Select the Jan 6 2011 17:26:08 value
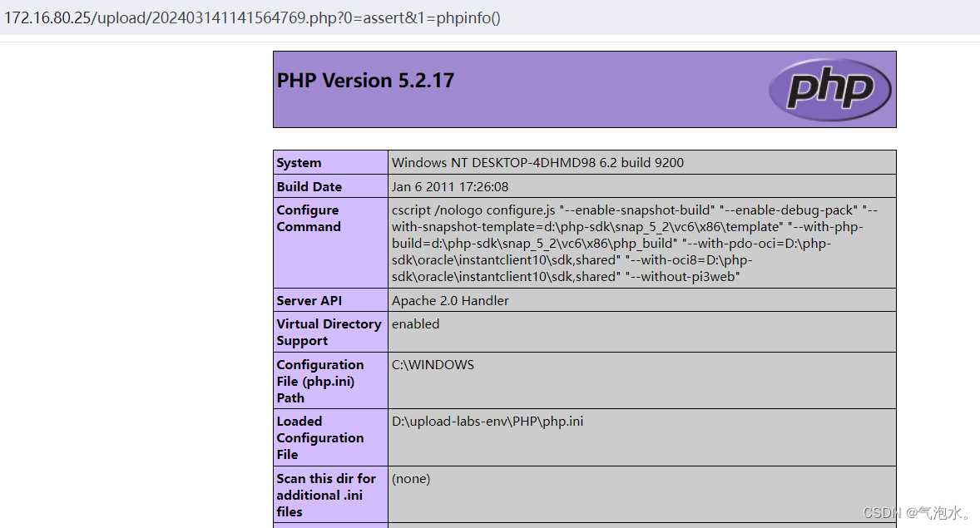This screenshot has height=528, width=980. 450,186
